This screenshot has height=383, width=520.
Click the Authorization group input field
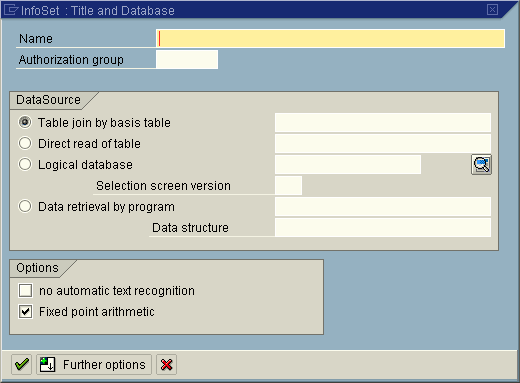pyautogui.click(x=187, y=59)
